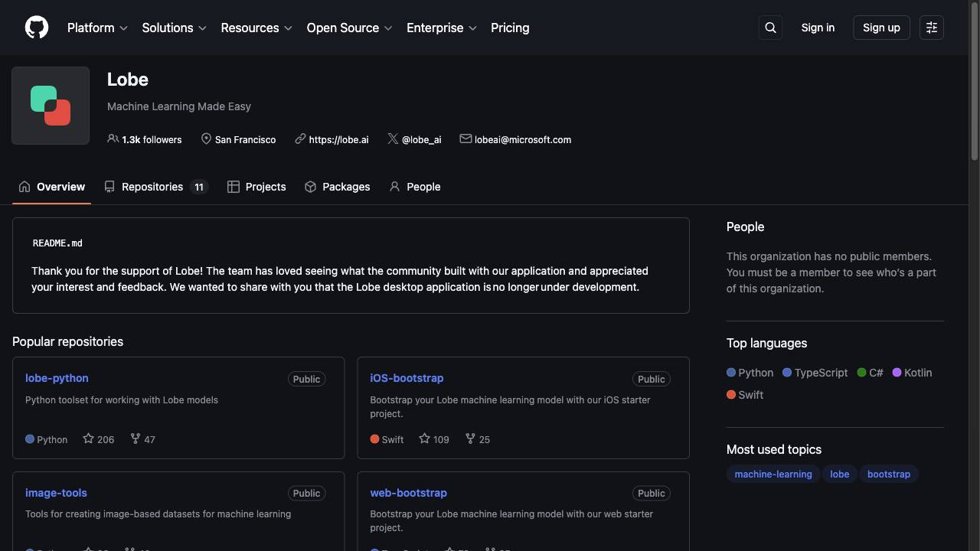
Task: Expand the Platform menu
Action: (97, 28)
